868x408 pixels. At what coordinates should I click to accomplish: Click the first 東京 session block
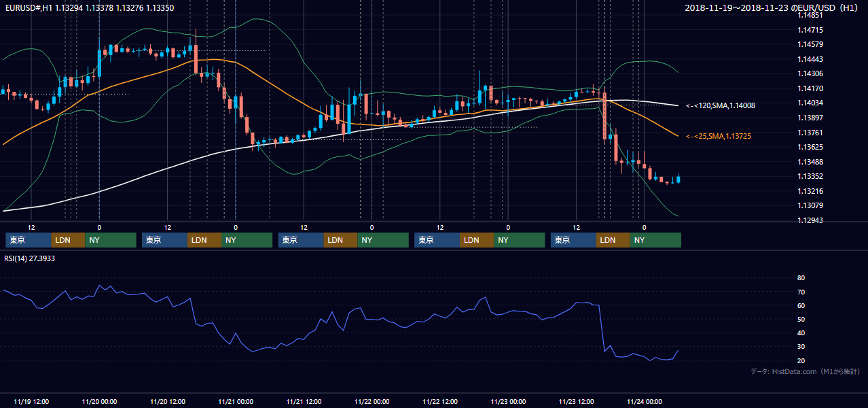point(29,240)
